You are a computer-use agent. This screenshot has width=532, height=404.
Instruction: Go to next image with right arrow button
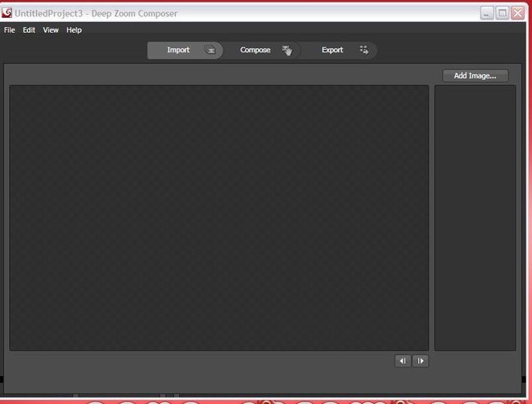click(x=421, y=361)
